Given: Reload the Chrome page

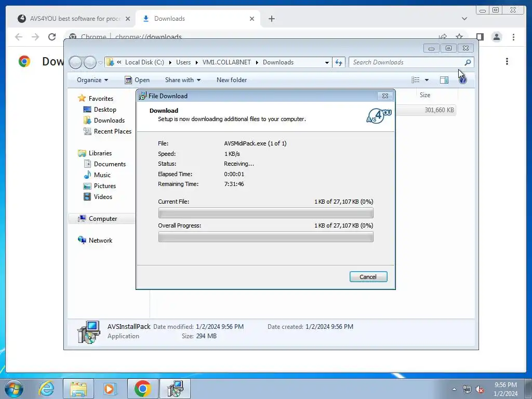Looking at the screenshot, I should pos(52,37).
